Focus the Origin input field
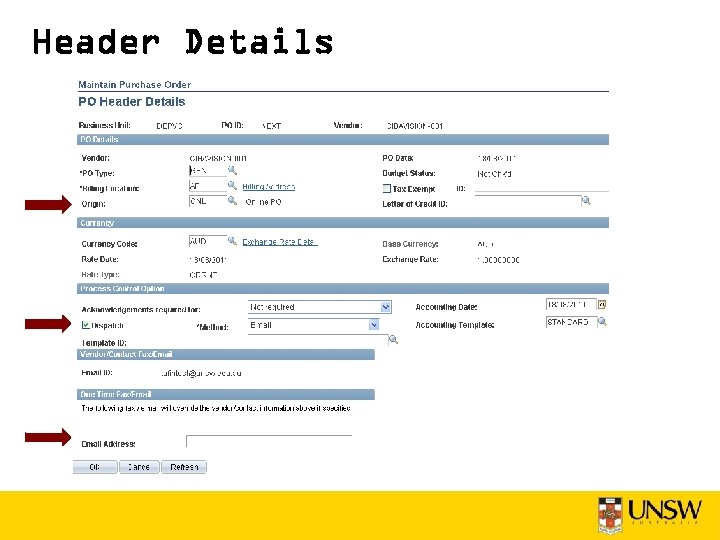 (x=208, y=201)
